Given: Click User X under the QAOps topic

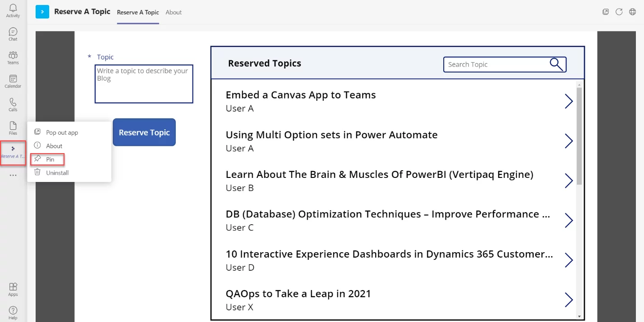Looking at the screenshot, I should click(x=239, y=308).
